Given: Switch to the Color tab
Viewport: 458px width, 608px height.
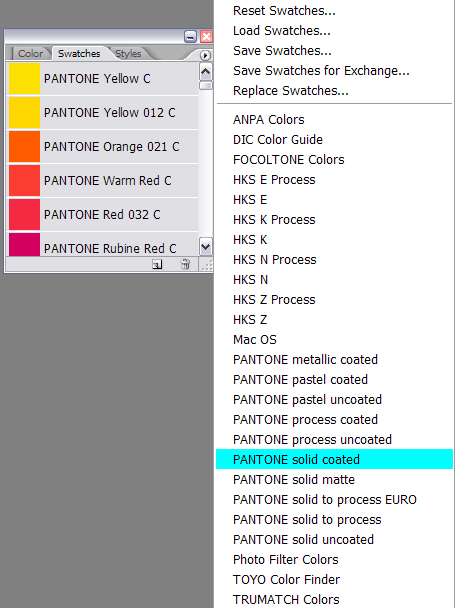Looking at the screenshot, I should pos(30,54).
